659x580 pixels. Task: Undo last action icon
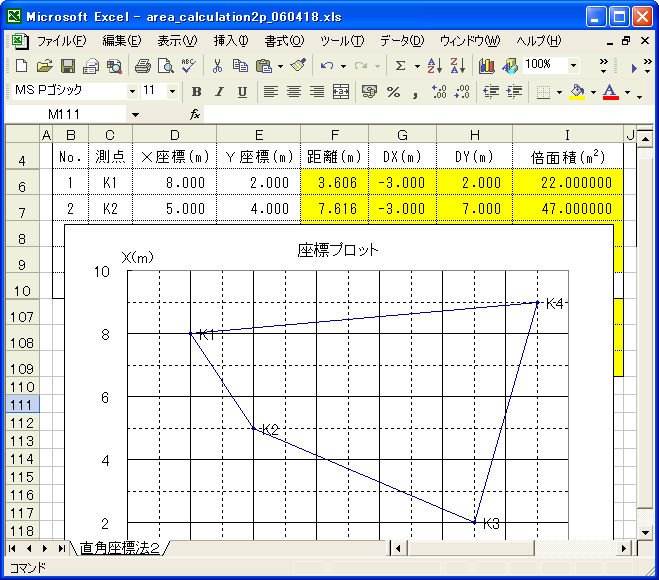coord(327,66)
